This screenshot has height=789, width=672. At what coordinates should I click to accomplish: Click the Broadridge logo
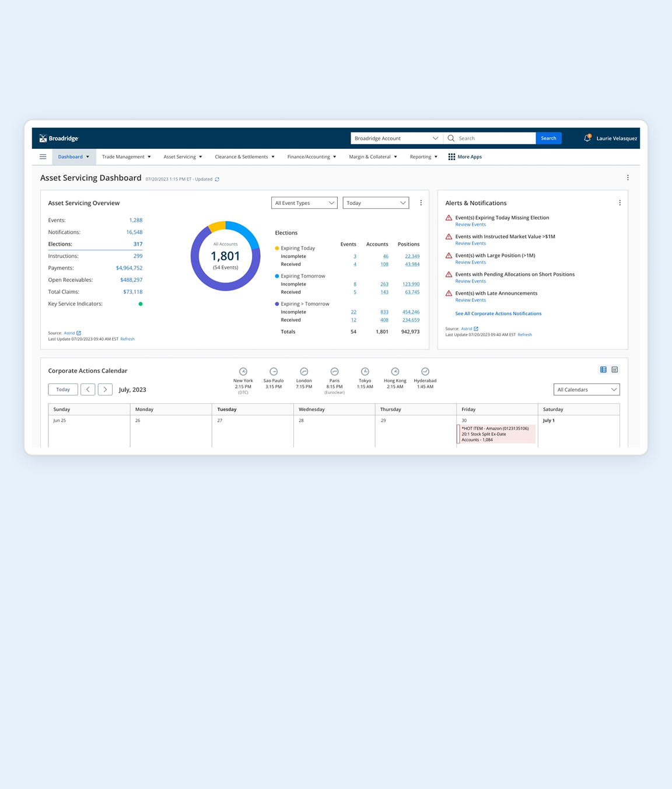pyautogui.click(x=59, y=138)
